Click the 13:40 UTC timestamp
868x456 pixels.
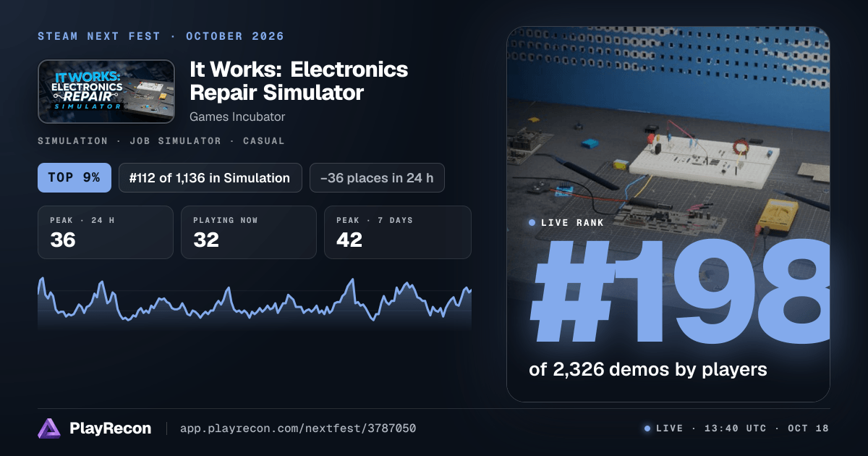pos(735,428)
